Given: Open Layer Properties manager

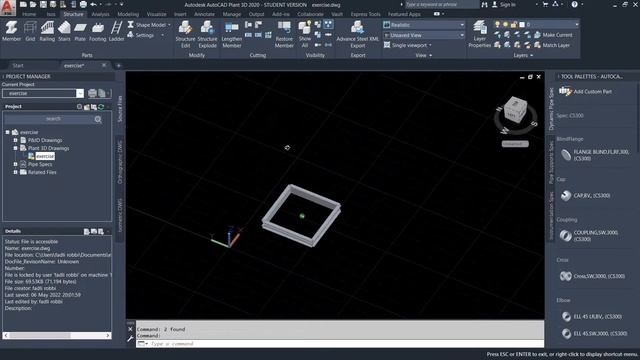Looking at the screenshot, I should (x=480, y=34).
